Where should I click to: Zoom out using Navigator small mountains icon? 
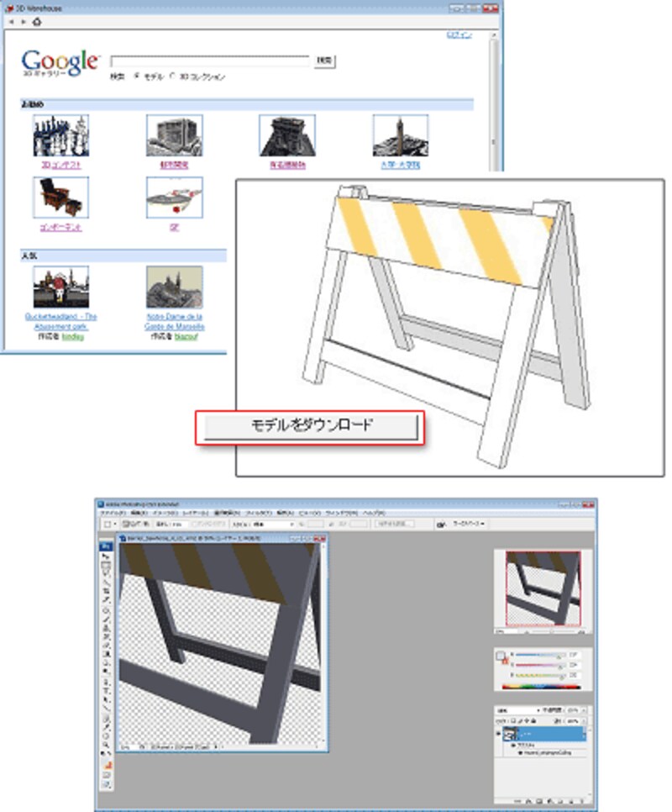[526, 632]
